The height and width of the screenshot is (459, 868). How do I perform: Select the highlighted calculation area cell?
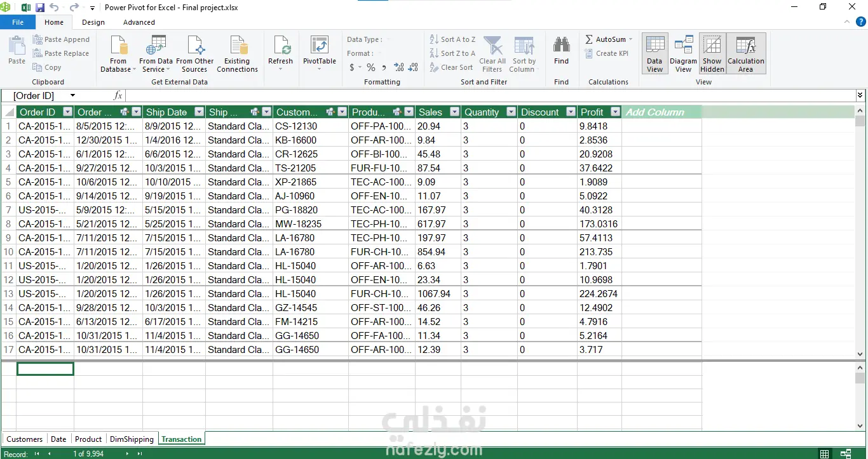pyautogui.click(x=45, y=368)
